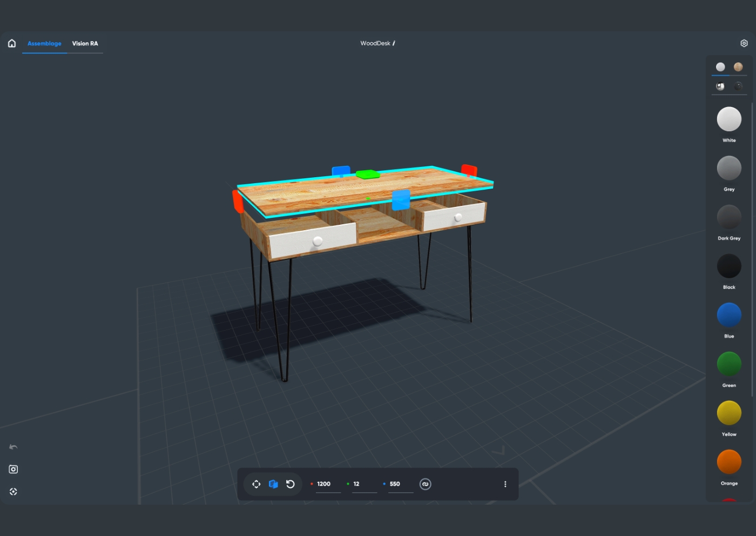Screen dimensions: 756x536
Task: Open settings gear icon
Action: click(744, 43)
